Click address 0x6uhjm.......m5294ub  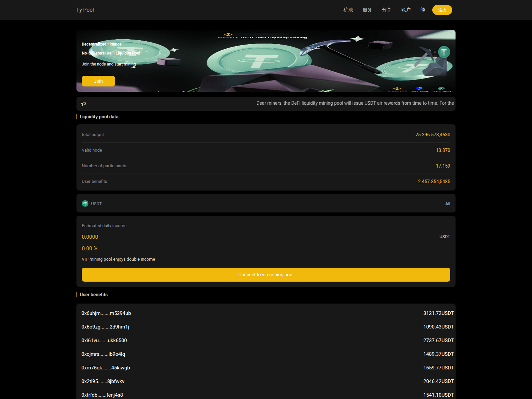tap(106, 313)
